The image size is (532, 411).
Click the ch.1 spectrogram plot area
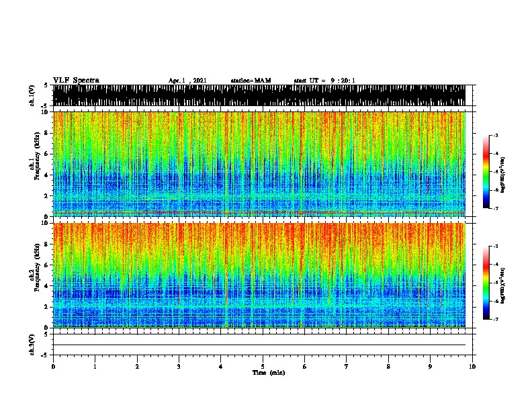(259, 164)
